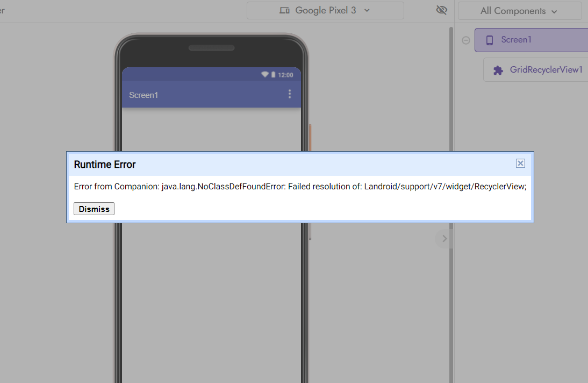Viewport: 588px width, 383px height.
Task: Click the Screen1 title bar in the preview
Action: pyautogui.click(x=212, y=94)
